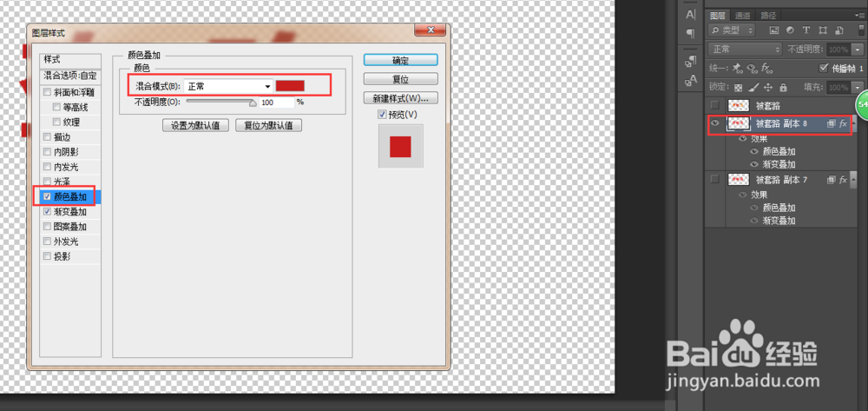The width and height of the screenshot is (868, 411).
Task: Lock transparent pixels icon
Action: 738,88
